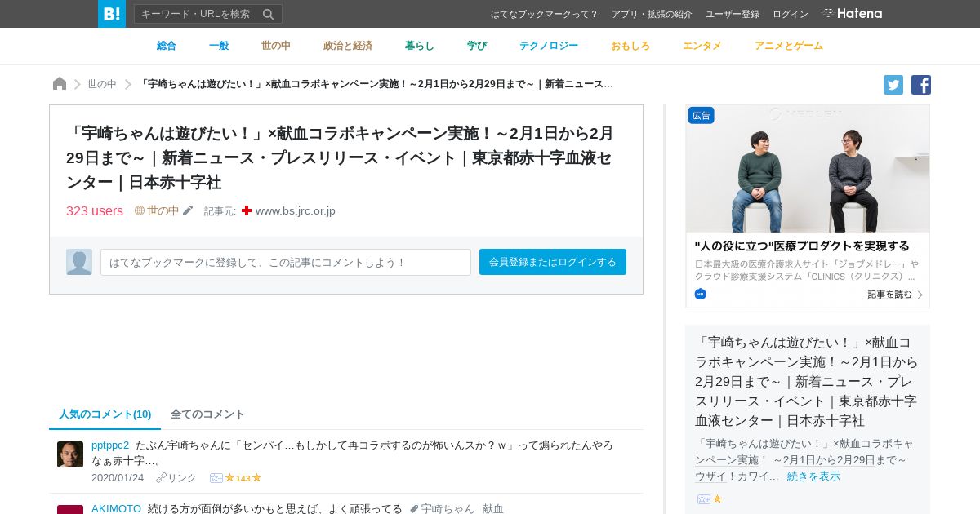Click the comment input field
Viewport: 980px width, 514px height.
pos(286,262)
